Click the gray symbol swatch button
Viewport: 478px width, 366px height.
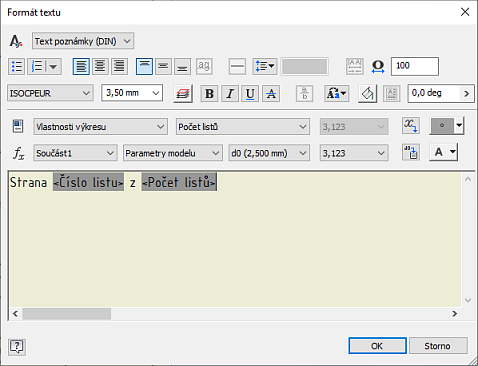click(442, 126)
